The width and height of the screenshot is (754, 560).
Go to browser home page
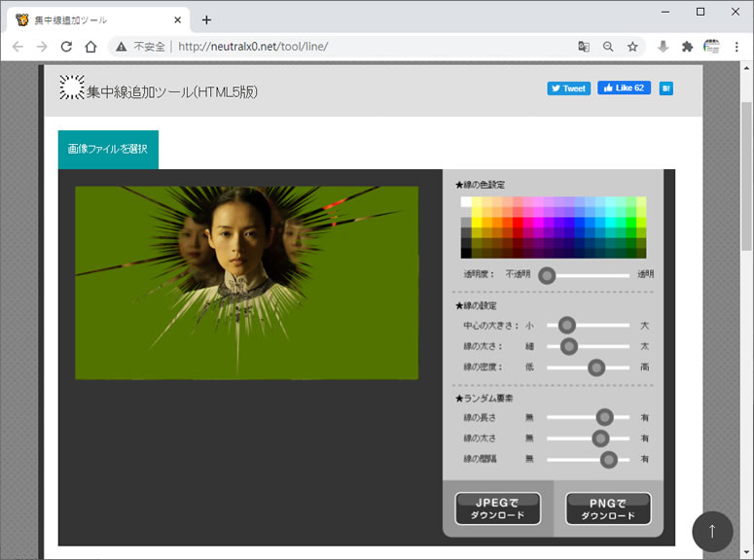pyautogui.click(x=90, y=47)
